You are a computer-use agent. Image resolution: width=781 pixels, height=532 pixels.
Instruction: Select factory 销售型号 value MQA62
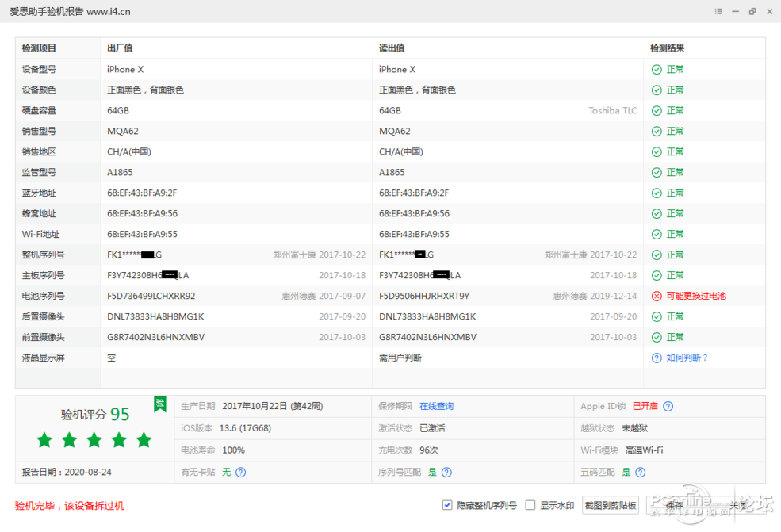(x=123, y=132)
